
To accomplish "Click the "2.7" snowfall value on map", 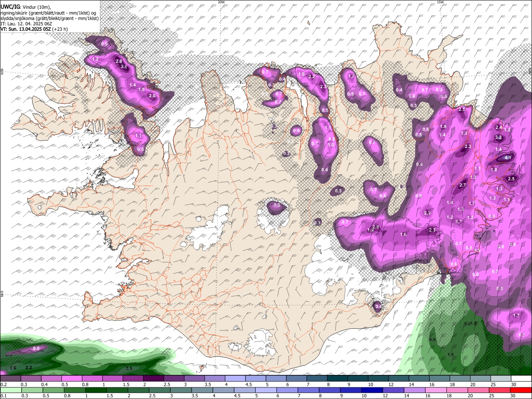I will (x=463, y=186).
